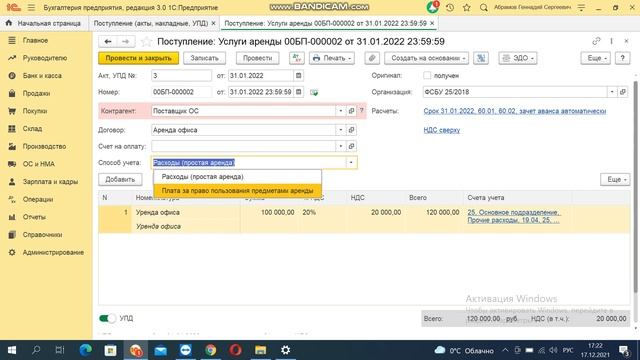Tick the Оригинал получен checkbox
The height and width of the screenshot is (360, 640).
tap(427, 76)
